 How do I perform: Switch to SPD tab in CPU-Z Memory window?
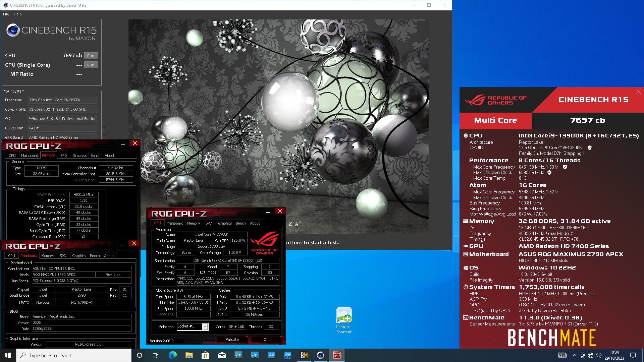[x=64, y=156]
